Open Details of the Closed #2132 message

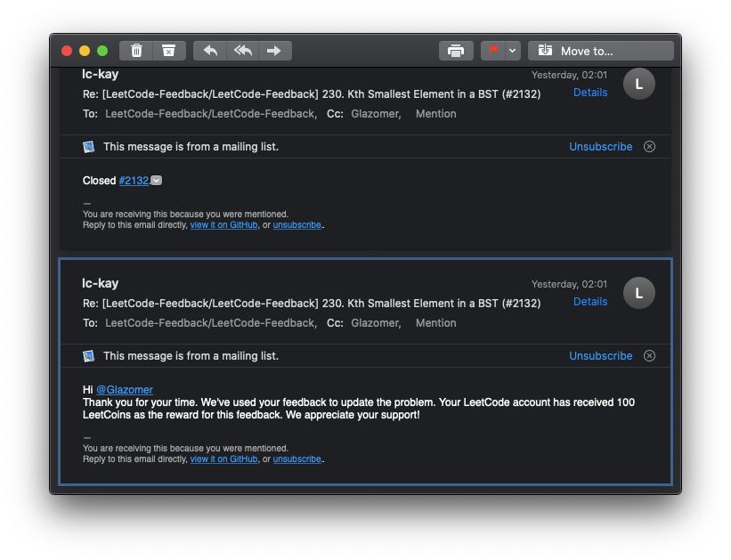(x=590, y=93)
